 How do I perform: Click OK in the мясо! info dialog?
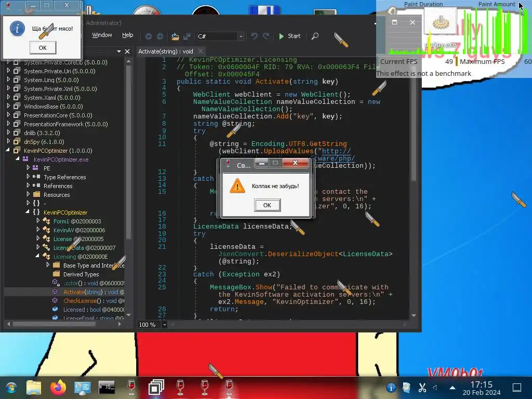(43, 47)
